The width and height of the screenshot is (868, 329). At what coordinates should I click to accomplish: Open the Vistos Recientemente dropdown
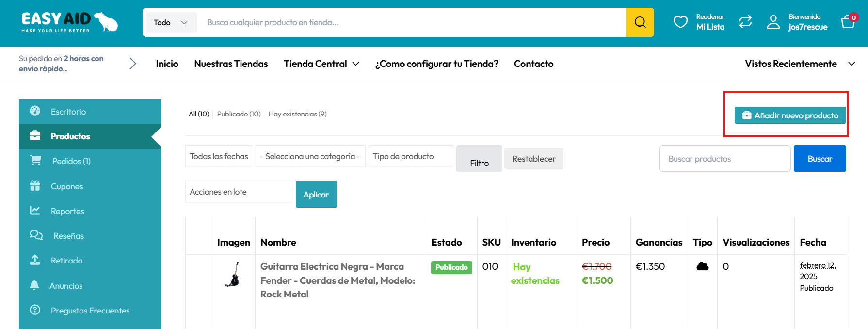tap(799, 64)
